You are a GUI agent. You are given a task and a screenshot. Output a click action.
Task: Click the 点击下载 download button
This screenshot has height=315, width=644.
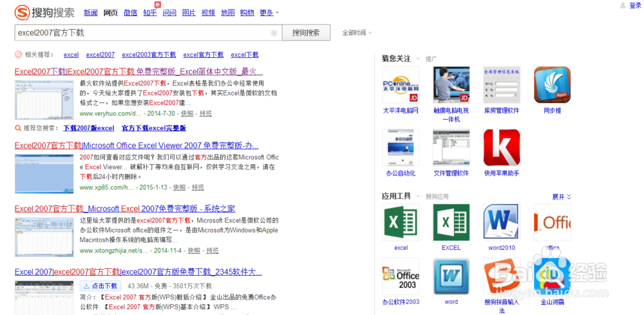click(x=100, y=286)
